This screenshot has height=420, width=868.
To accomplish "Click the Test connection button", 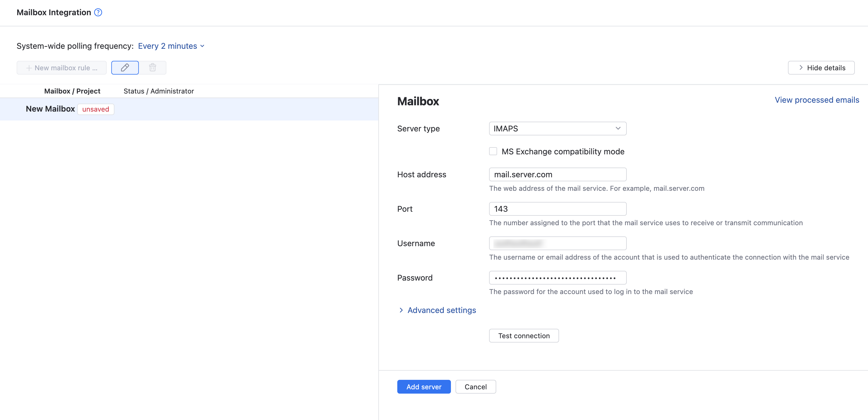I will 523,335.
